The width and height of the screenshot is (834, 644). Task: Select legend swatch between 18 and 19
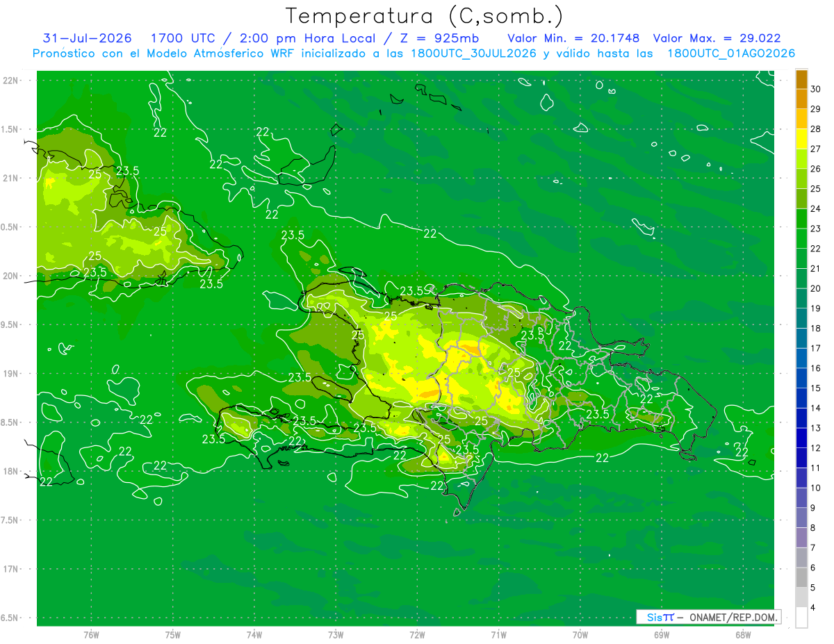coord(801,319)
